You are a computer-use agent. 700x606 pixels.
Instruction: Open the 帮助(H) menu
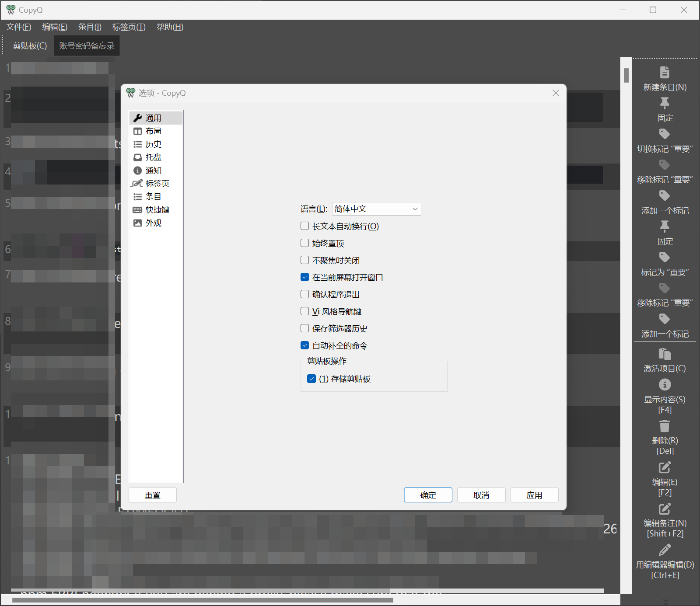tap(170, 27)
